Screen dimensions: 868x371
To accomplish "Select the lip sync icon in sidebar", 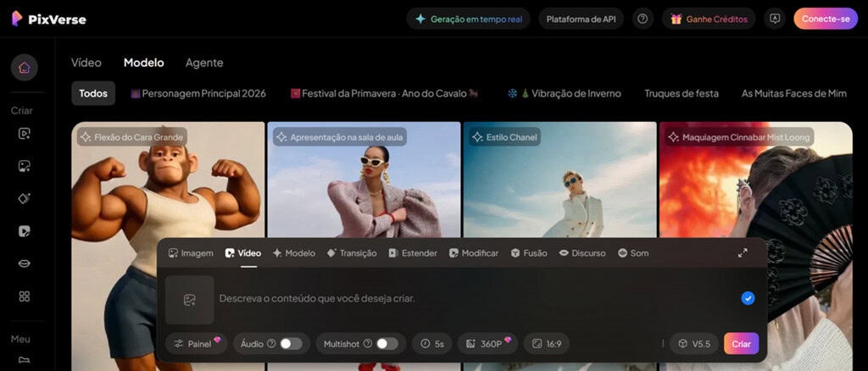I will [24, 263].
